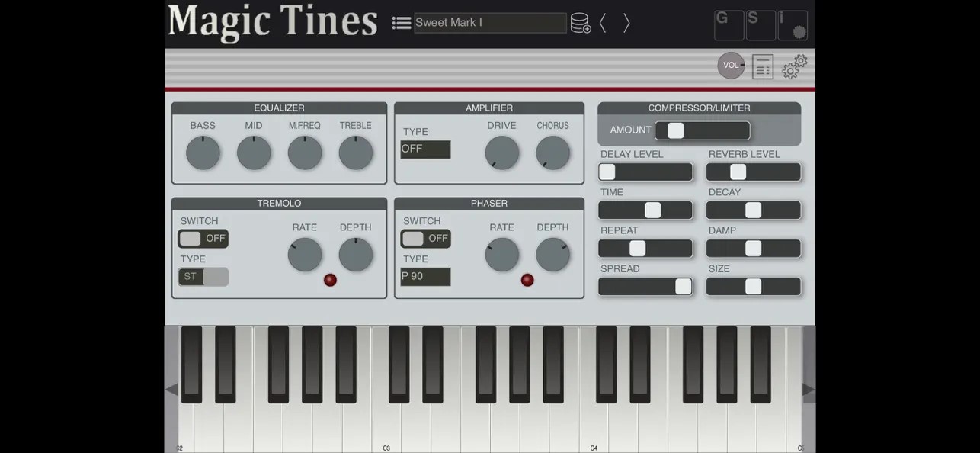
Task: Click the Amplifier CHORUS knob
Action: click(x=553, y=153)
